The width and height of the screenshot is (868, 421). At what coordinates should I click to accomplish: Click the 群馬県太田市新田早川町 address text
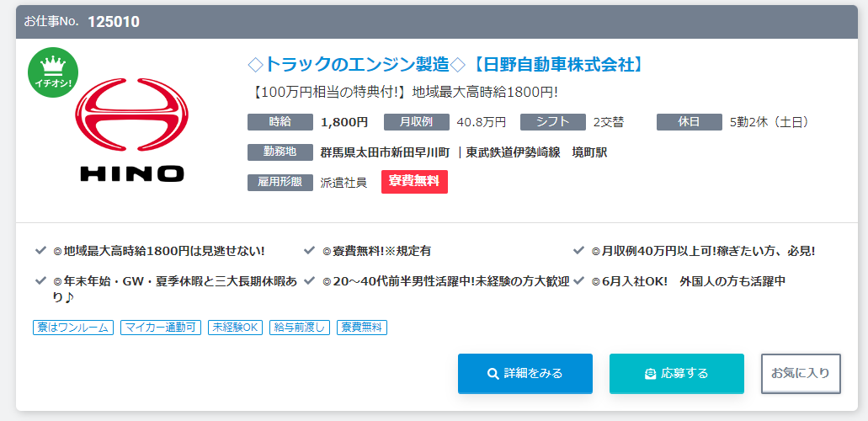[x=385, y=152]
